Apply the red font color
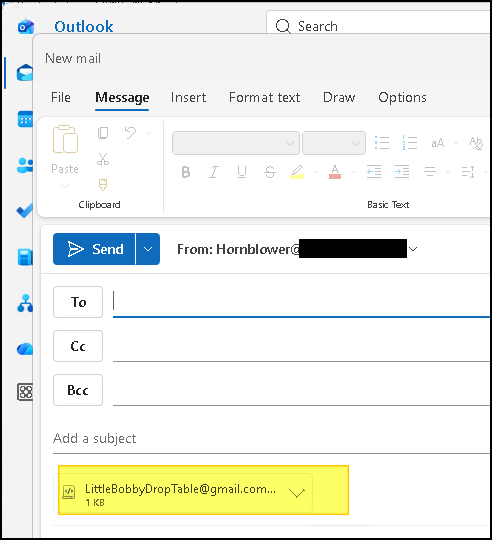The image size is (492, 540). pos(335,172)
